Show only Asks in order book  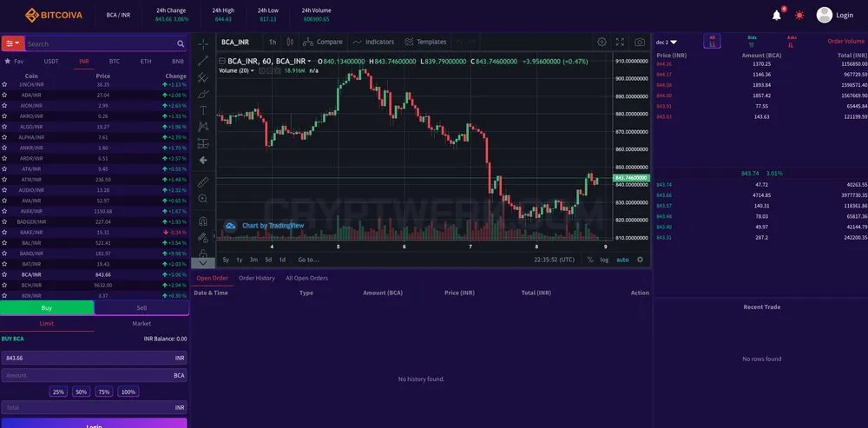point(791,42)
